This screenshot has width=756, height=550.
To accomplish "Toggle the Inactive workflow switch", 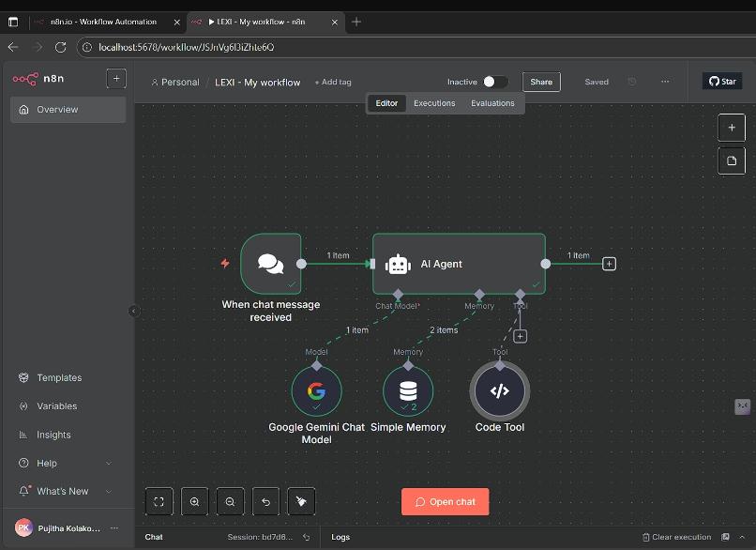I will coord(495,82).
